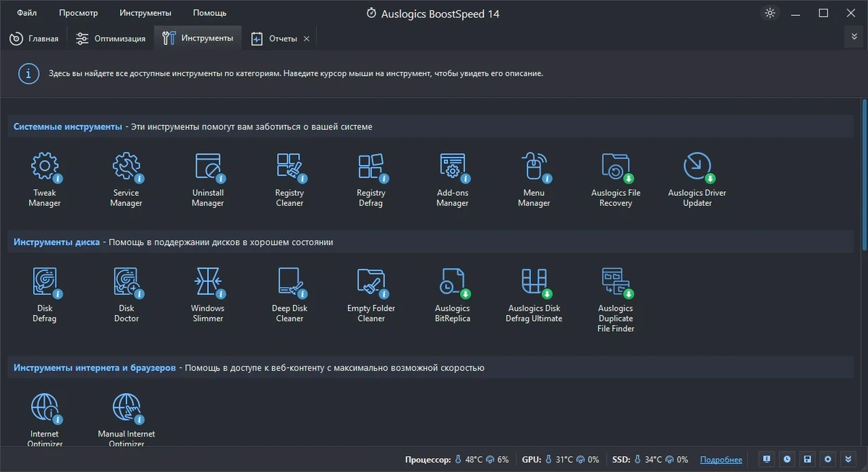Get Auslogics Disk Defrag Ultimate
868x472 pixels.
(x=535, y=294)
